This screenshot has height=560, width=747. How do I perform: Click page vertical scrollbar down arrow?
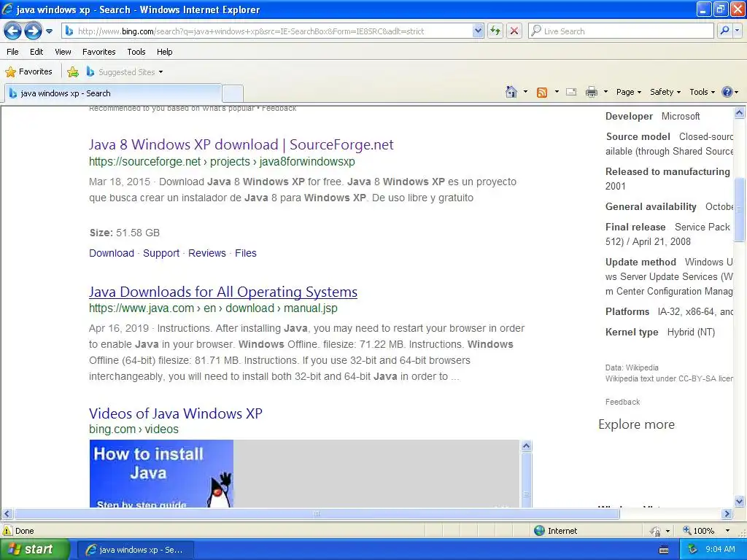click(740, 501)
